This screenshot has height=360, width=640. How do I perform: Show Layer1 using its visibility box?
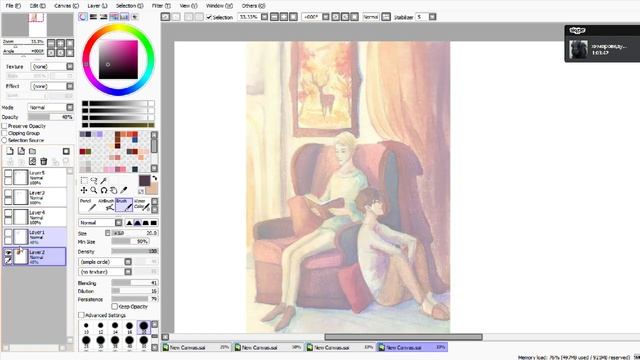[x=8, y=233]
